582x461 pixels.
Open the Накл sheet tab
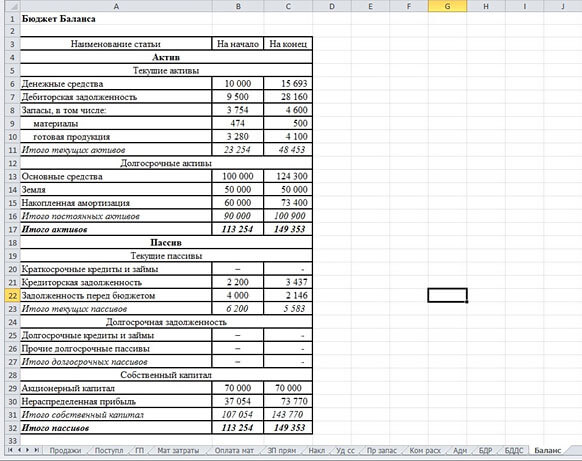[317, 450]
